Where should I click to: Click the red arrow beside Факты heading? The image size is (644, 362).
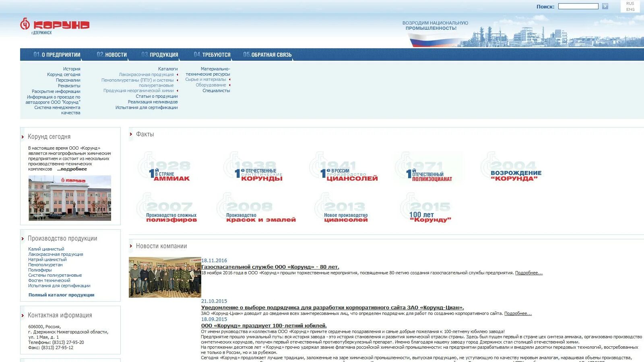(131, 134)
